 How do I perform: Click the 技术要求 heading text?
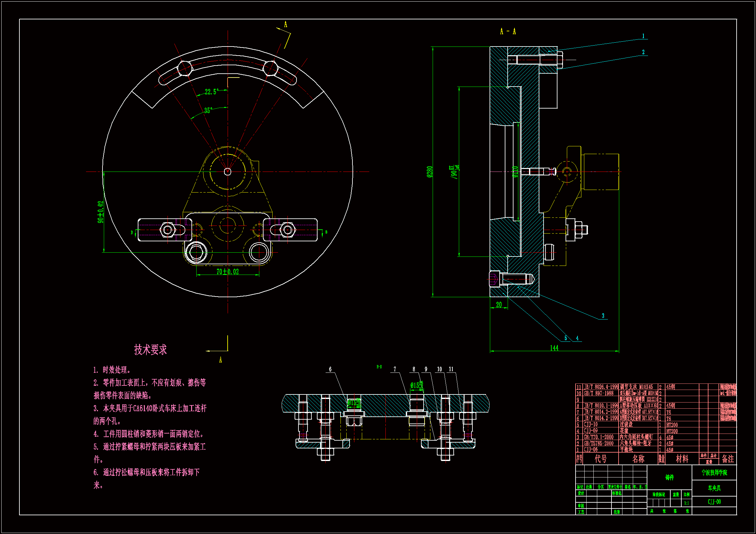point(150,350)
